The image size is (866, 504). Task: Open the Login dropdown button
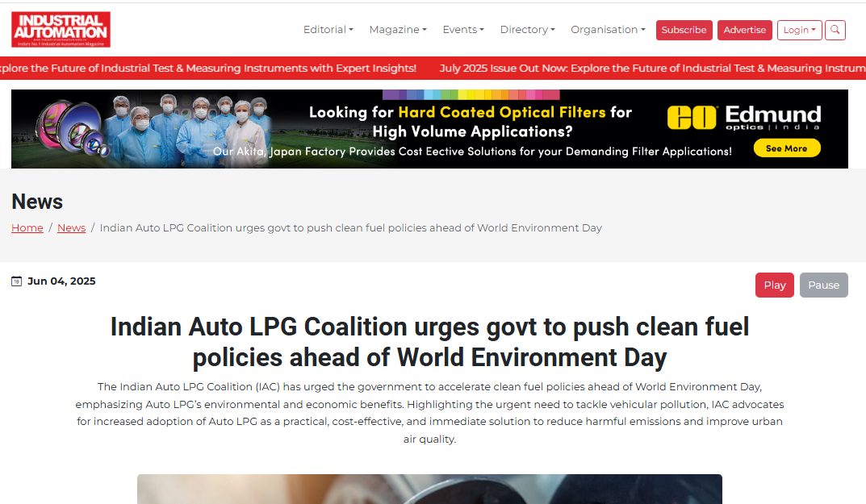[799, 30]
